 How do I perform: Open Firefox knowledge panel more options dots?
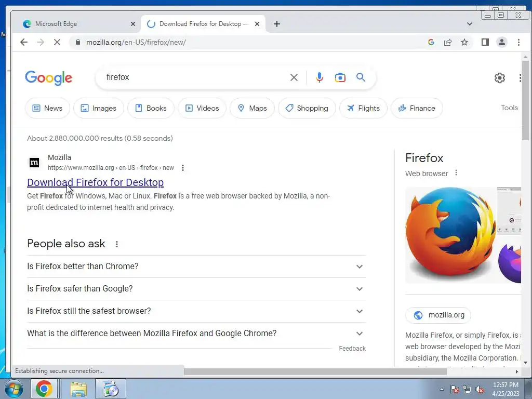456,172
